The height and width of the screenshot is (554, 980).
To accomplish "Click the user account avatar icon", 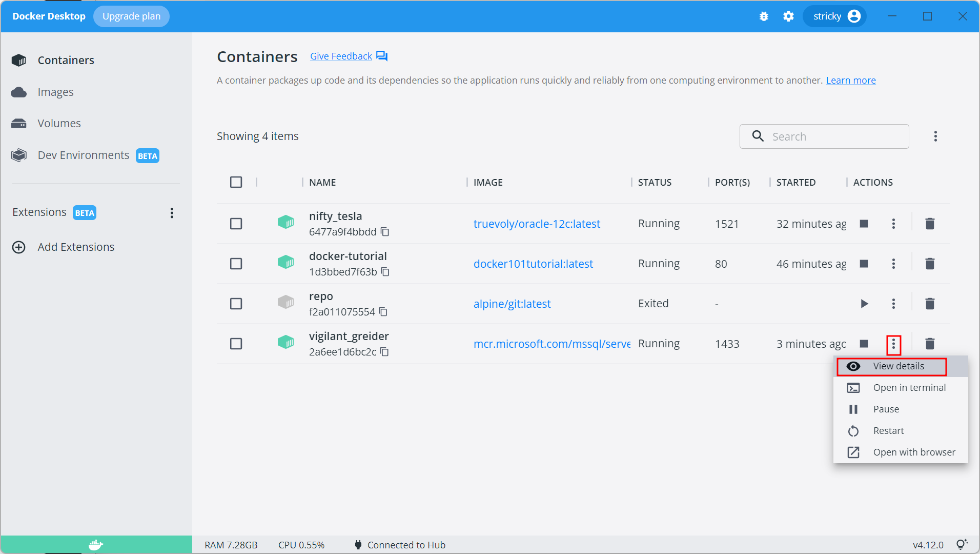I will [854, 16].
